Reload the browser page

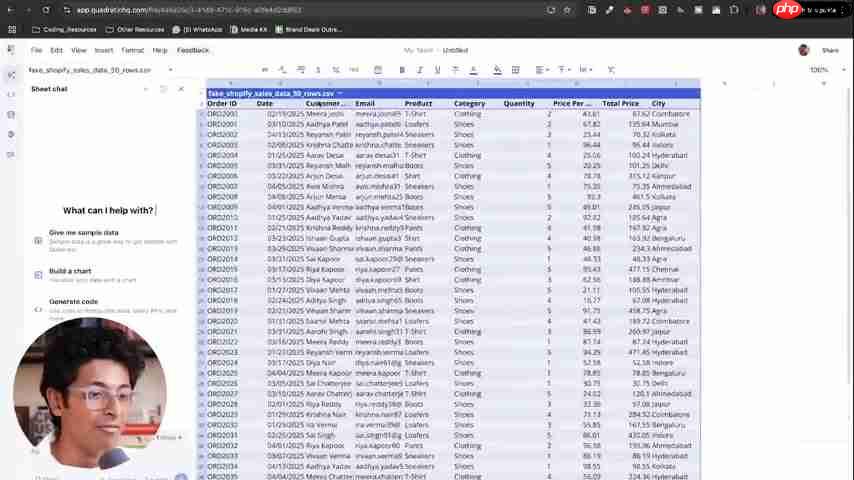46,10
